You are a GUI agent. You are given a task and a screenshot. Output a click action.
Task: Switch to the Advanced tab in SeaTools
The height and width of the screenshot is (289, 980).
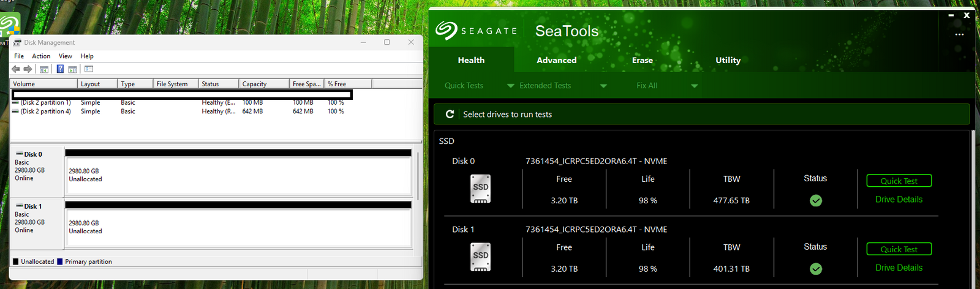coord(556,60)
